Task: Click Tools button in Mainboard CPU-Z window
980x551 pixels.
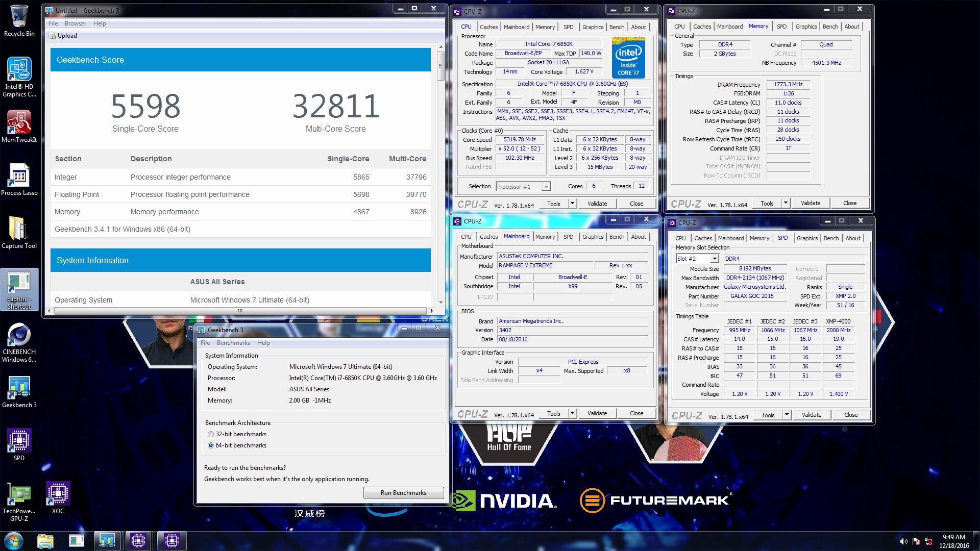Action: click(553, 413)
